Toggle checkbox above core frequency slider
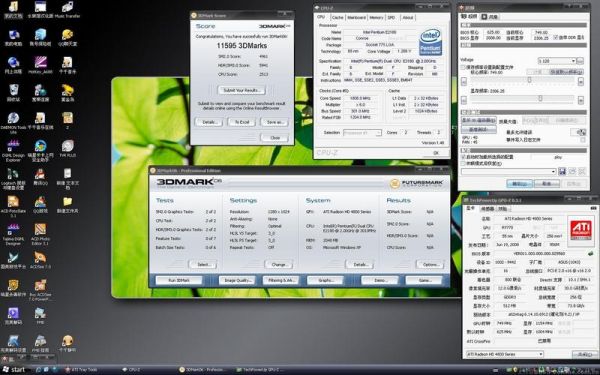The height and width of the screenshot is (375, 600). [x=463, y=67]
